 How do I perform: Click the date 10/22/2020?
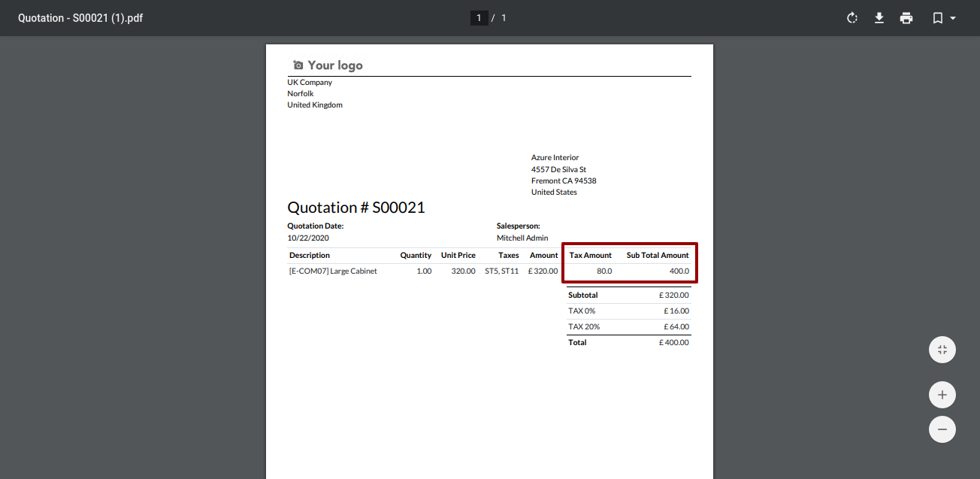tap(308, 238)
